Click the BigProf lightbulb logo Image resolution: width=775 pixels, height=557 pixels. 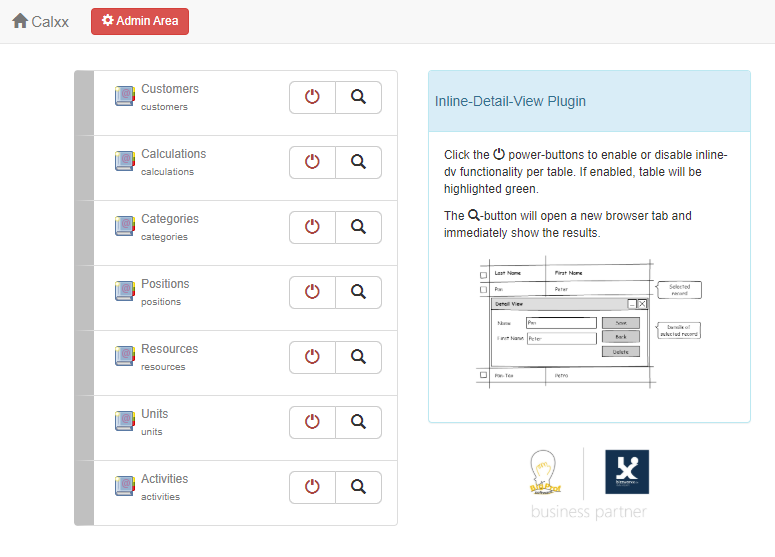(545, 472)
